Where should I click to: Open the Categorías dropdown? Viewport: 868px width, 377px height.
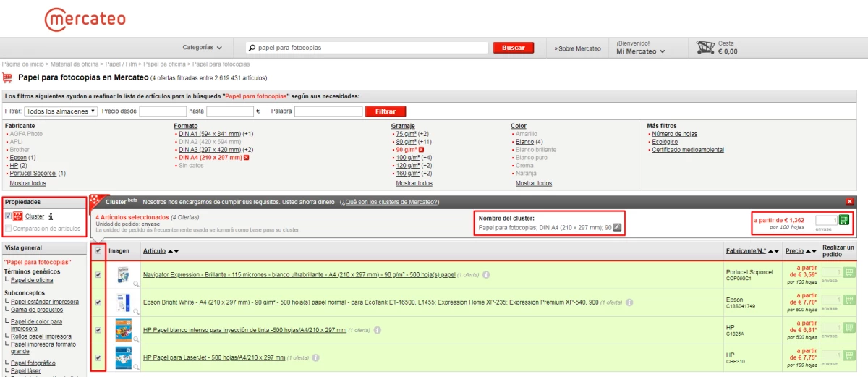tap(203, 48)
